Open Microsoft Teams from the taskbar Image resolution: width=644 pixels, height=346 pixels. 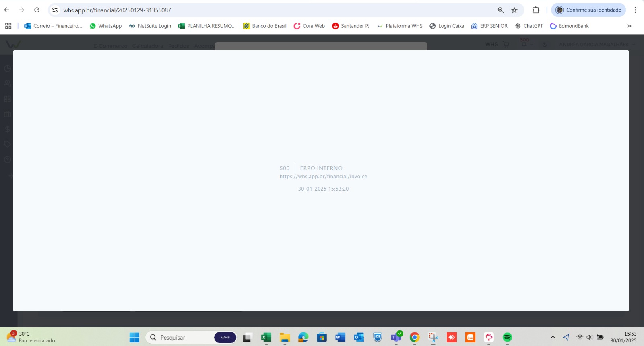point(396,338)
